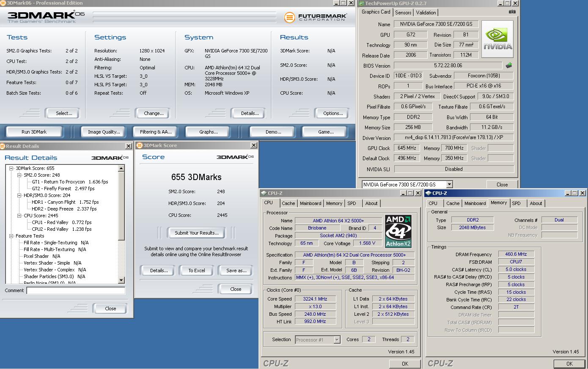Click the Demo... button

[273, 132]
